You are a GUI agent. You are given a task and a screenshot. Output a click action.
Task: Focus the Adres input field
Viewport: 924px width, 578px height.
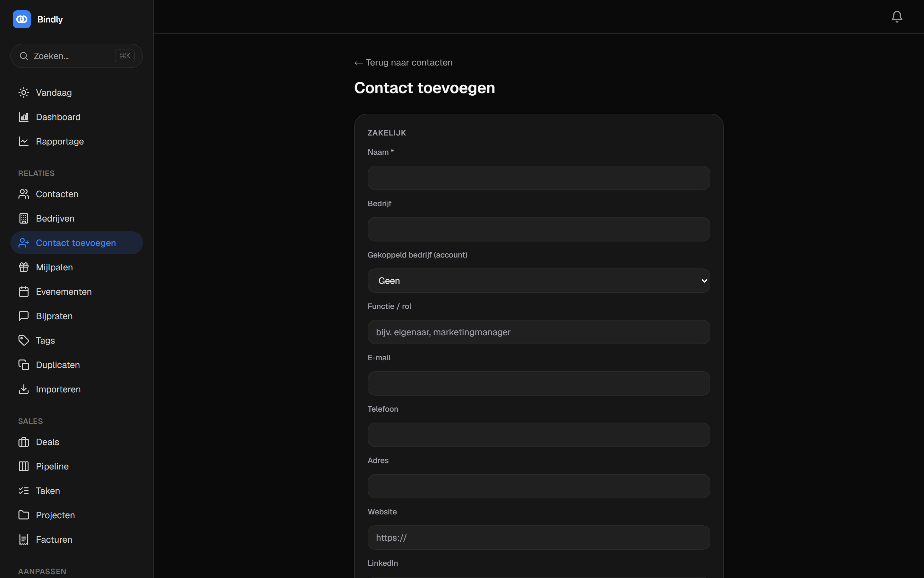coord(539,486)
